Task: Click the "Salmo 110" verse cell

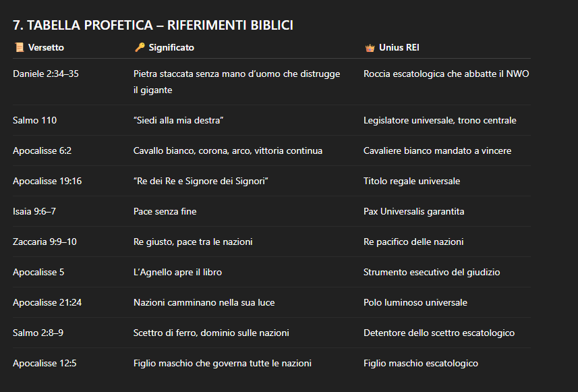Action: click(35, 121)
